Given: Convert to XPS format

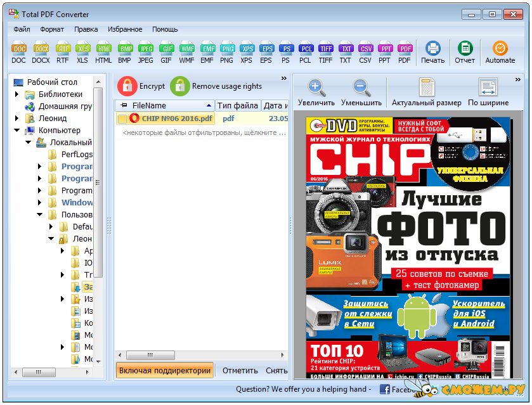Looking at the screenshot, I should pos(247,53).
